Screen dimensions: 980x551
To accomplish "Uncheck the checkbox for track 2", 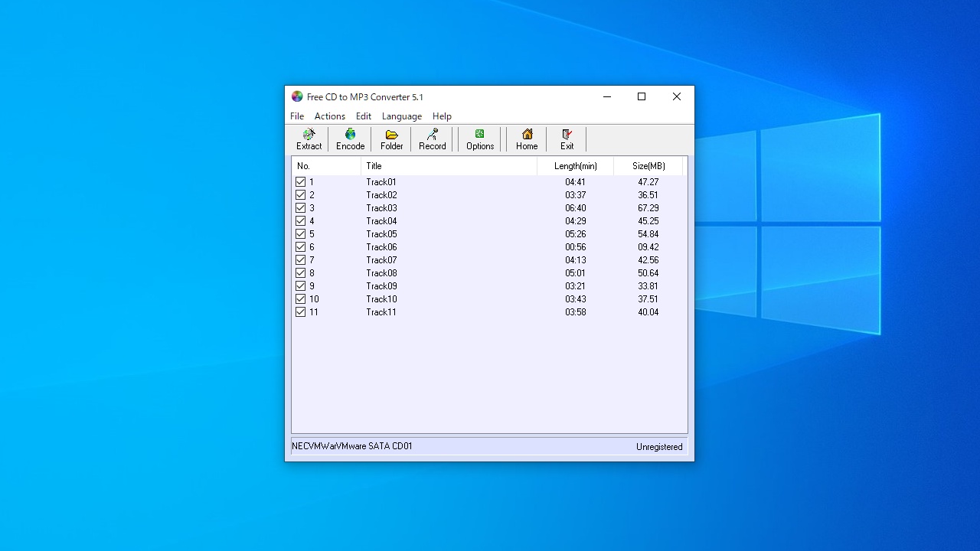I will [x=300, y=195].
